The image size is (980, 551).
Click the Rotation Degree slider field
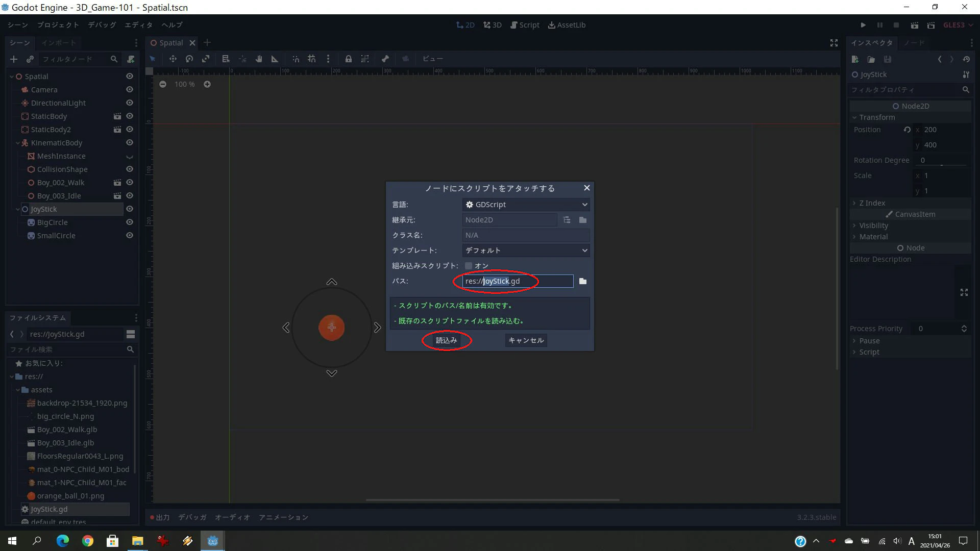pos(942,160)
